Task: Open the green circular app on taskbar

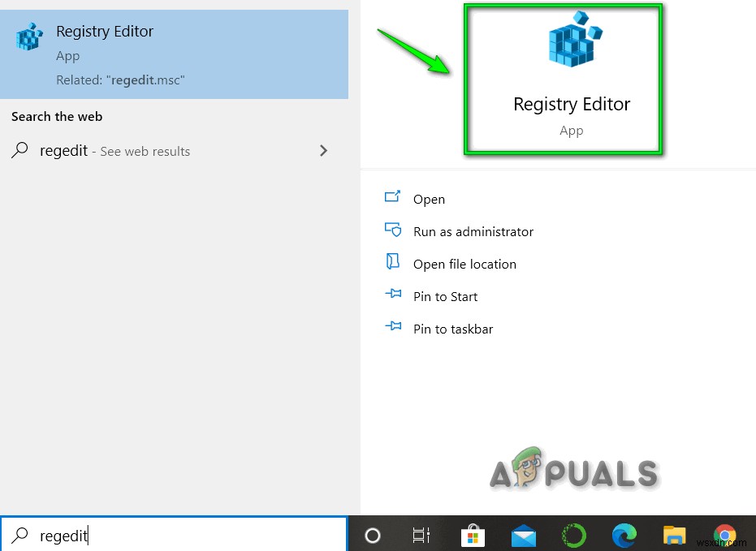Action: [x=574, y=535]
